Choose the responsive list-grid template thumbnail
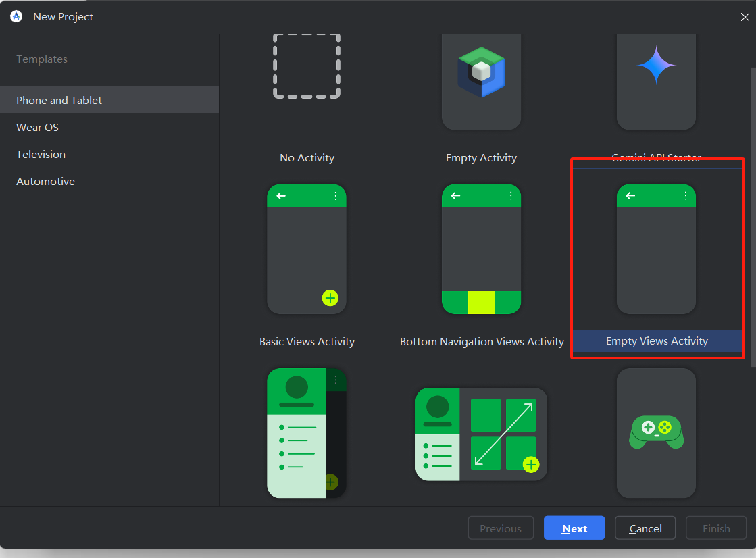The height and width of the screenshot is (558, 756). (481, 434)
